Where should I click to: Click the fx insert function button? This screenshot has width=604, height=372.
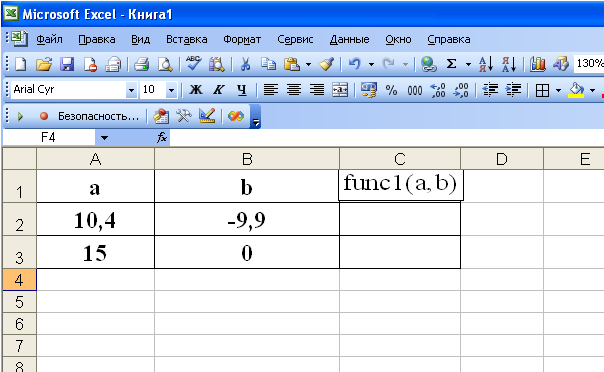162,137
